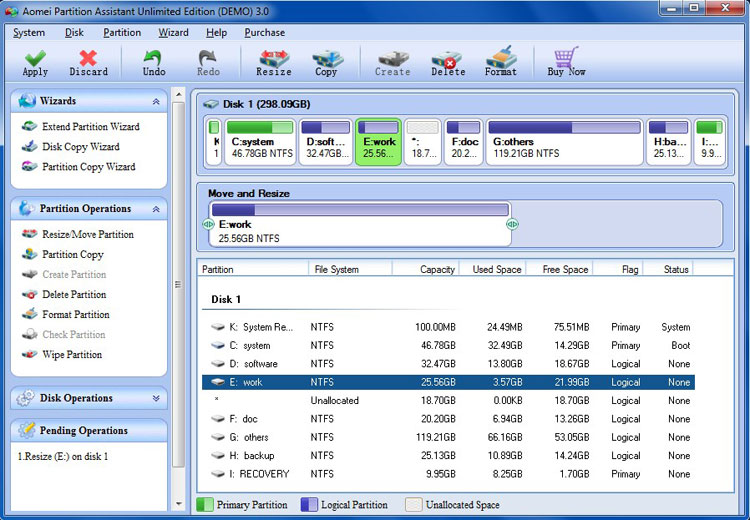This screenshot has width=750, height=520.
Task: Click right resize handle of E:work bar
Action: (x=512, y=224)
